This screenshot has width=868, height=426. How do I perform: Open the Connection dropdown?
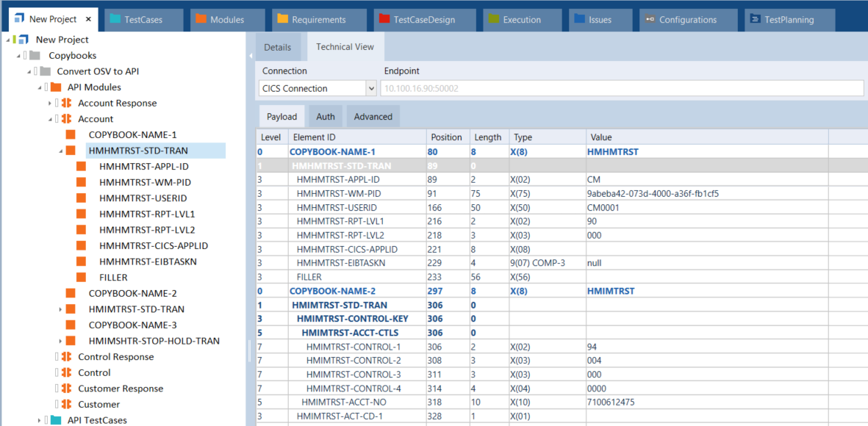pos(370,89)
